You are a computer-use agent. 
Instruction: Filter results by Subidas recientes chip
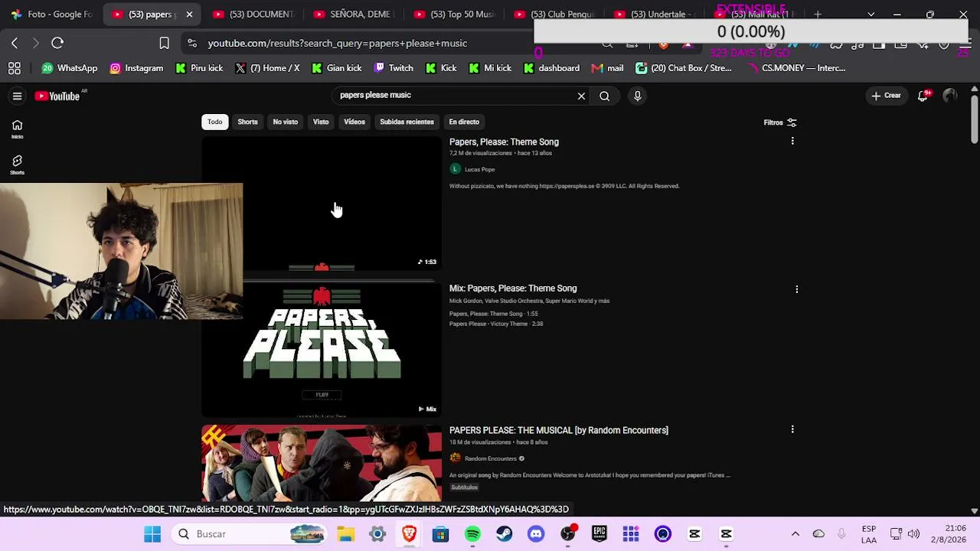407,122
